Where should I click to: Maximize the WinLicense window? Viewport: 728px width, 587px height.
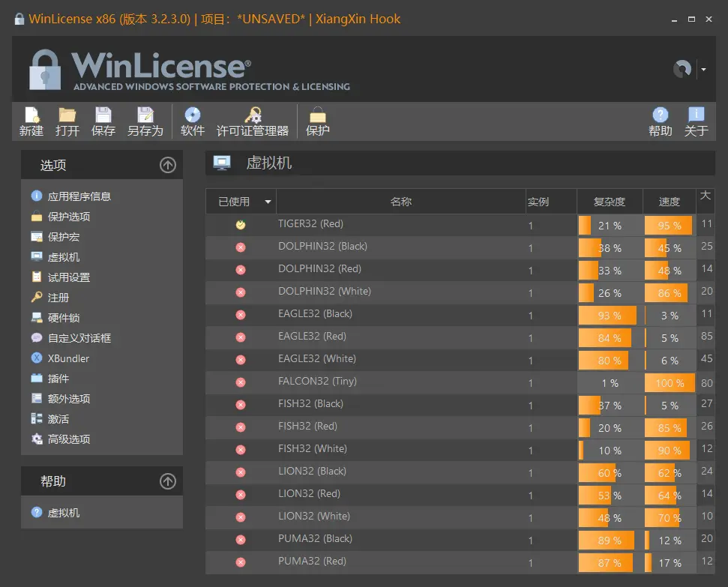coord(691,19)
